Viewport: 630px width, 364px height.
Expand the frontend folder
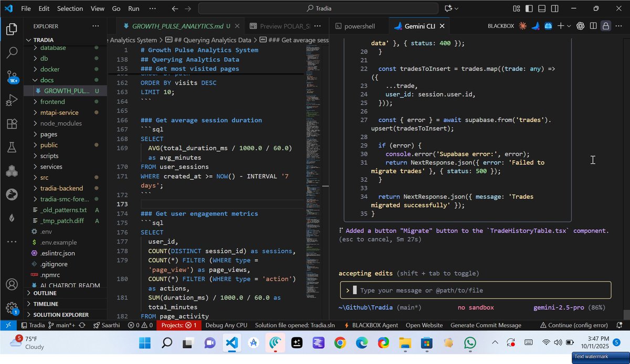pyautogui.click(x=66, y=102)
